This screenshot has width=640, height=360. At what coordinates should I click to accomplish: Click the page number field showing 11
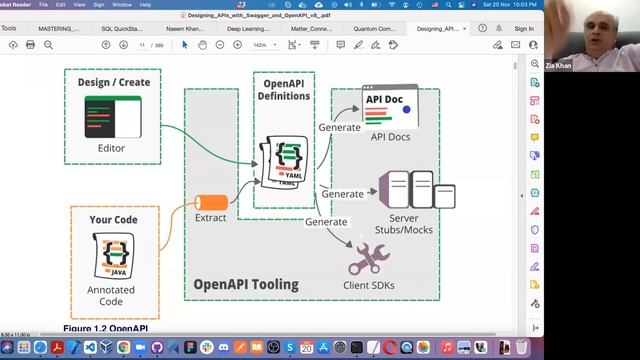click(x=142, y=45)
